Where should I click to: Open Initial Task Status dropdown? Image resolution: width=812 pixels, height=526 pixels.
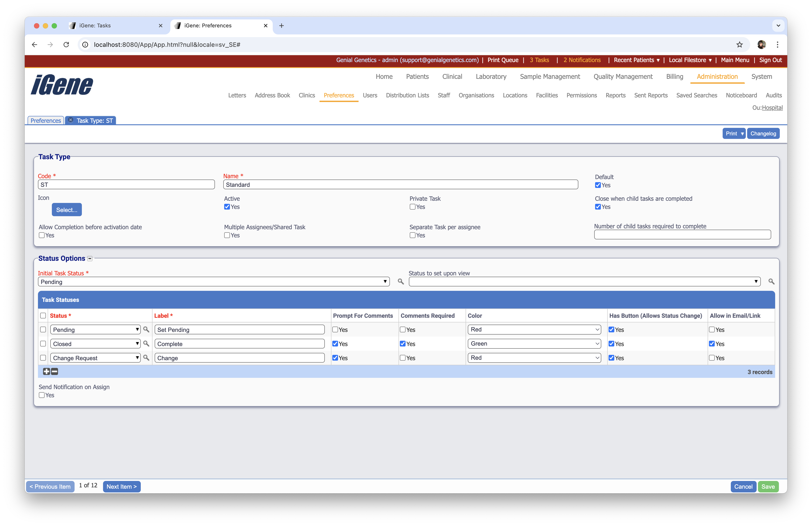click(214, 282)
